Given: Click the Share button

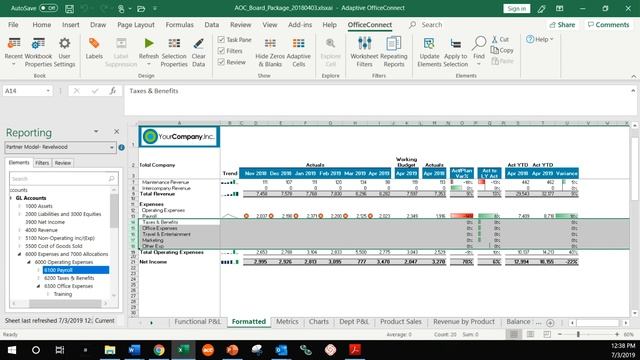Looking at the screenshot, I should pyautogui.click(x=562, y=25).
